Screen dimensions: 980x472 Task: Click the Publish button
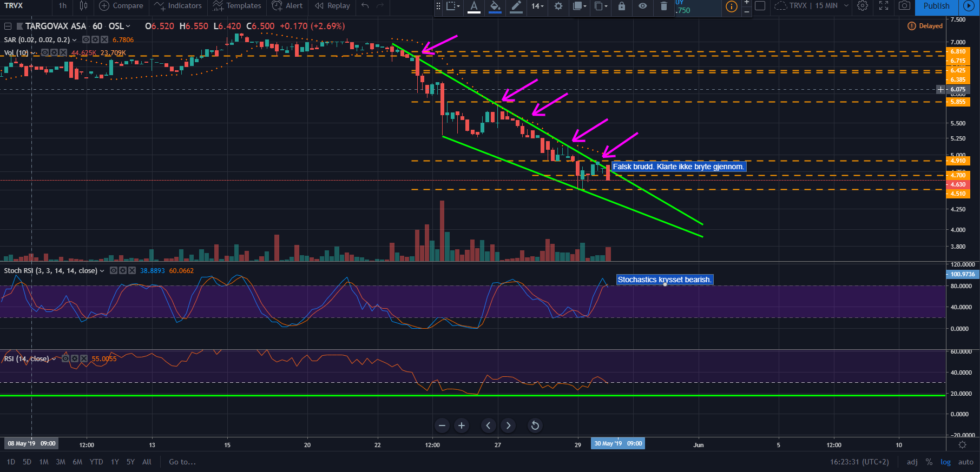click(936, 6)
